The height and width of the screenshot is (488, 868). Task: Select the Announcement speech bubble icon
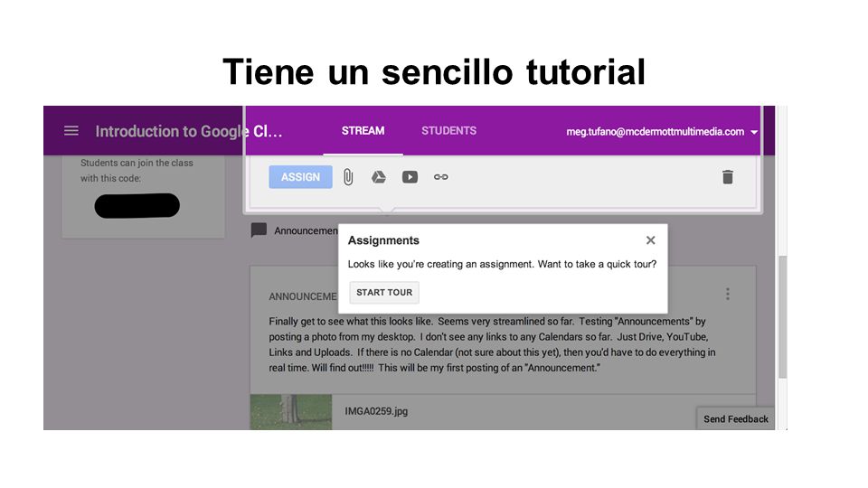(259, 230)
